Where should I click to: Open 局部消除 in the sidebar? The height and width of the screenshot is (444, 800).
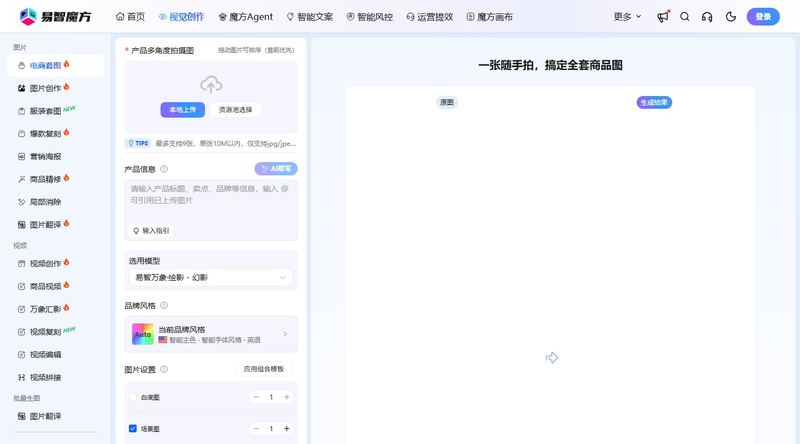coord(55,202)
